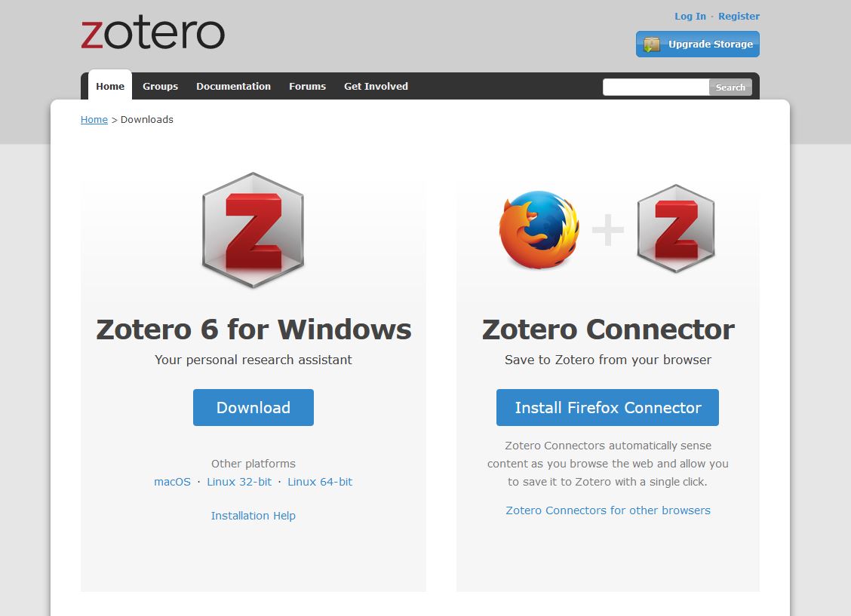Switch to the Groups tab

160,86
